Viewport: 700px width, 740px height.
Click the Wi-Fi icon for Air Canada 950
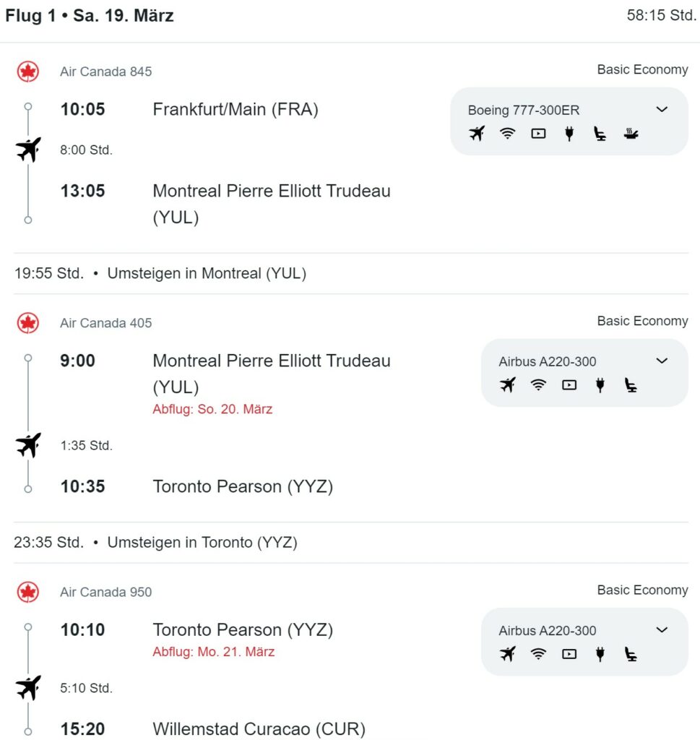(x=538, y=654)
